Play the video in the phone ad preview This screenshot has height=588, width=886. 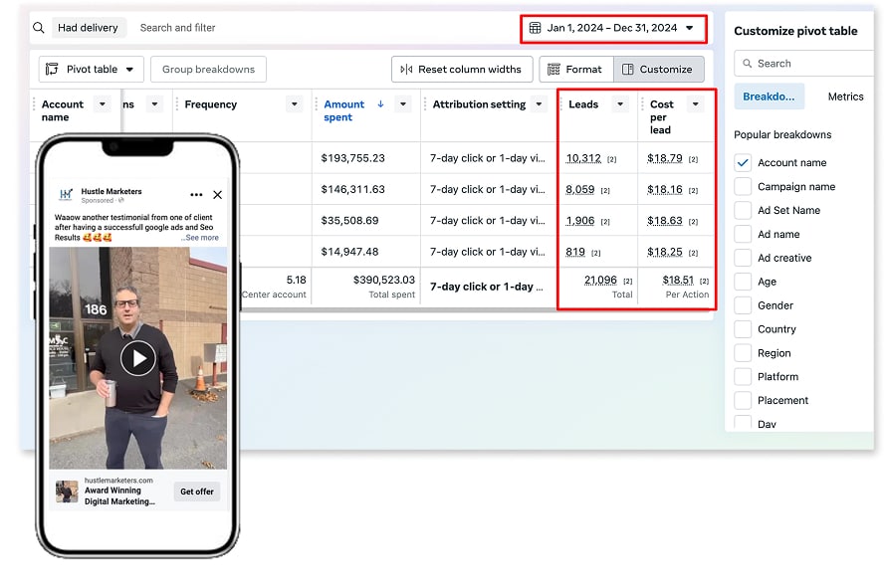click(x=137, y=358)
